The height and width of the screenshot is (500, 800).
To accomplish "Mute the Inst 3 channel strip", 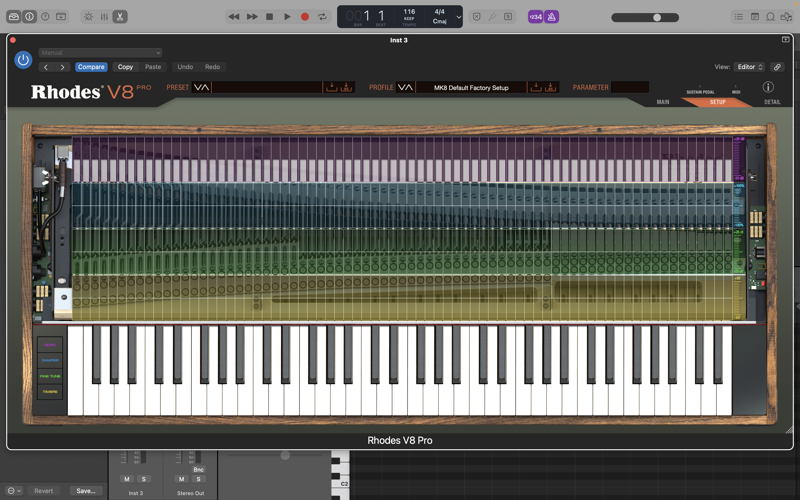I will pos(127,479).
